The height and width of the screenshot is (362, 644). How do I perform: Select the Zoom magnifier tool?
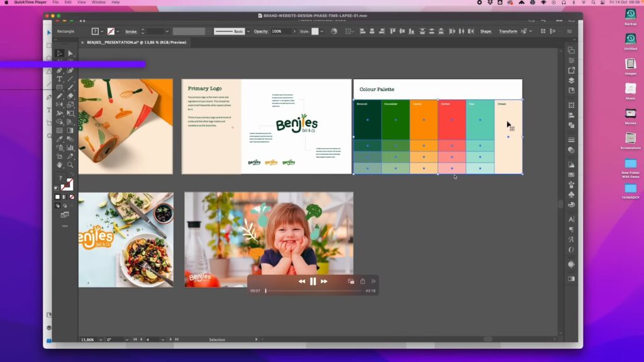[x=70, y=165]
